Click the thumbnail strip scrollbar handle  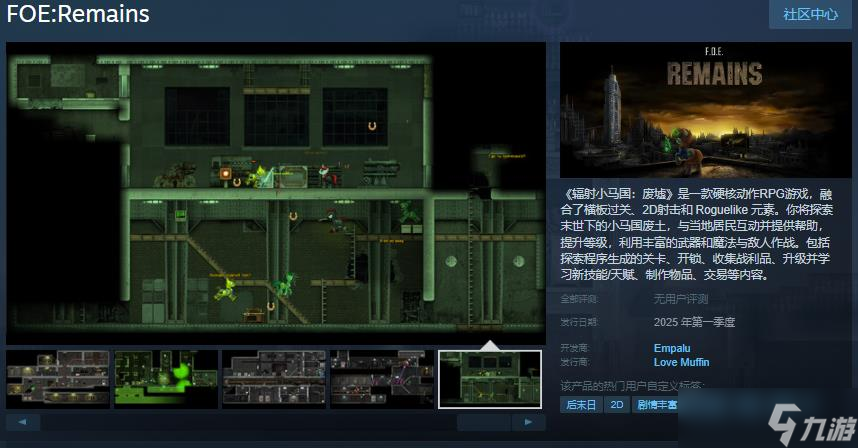[x=484, y=422]
